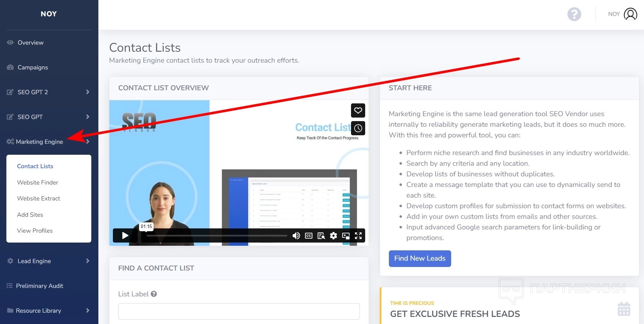Viewport: 644px width, 324px height.
Task: Open video settings gear
Action: [x=333, y=236]
